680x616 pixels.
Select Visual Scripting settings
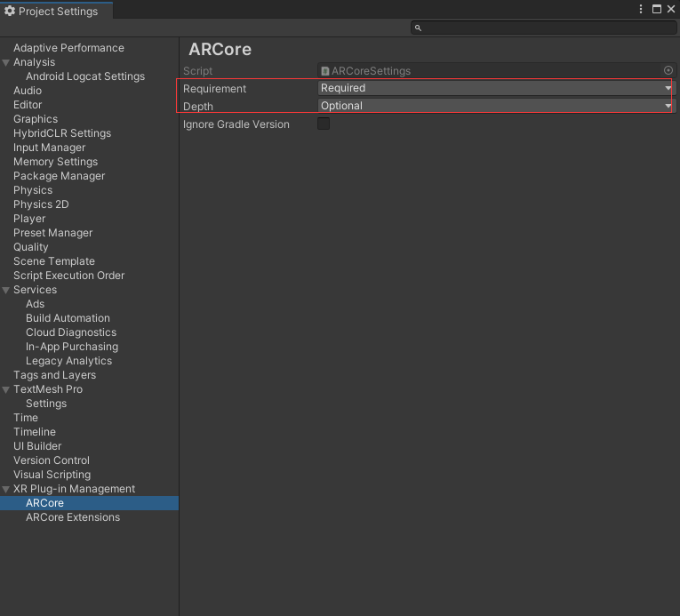click(x=52, y=475)
